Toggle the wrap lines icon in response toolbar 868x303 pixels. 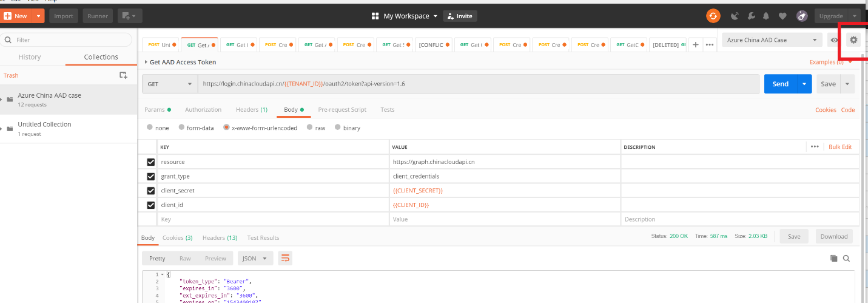pyautogui.click(x=285, y=258)
